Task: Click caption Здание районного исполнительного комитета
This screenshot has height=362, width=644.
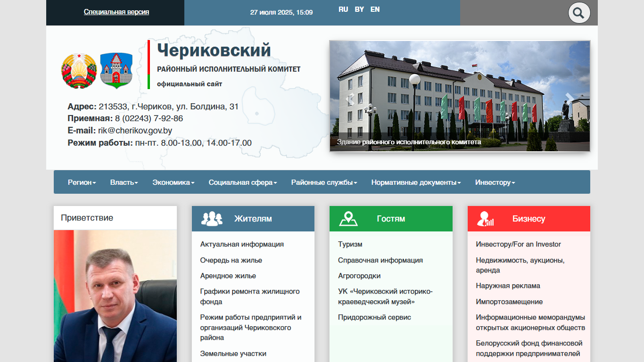Action: pos(409,142)
